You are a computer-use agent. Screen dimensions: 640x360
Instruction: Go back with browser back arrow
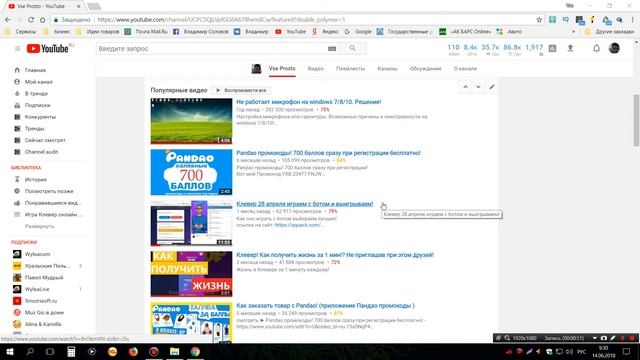[x=8, y=20]
